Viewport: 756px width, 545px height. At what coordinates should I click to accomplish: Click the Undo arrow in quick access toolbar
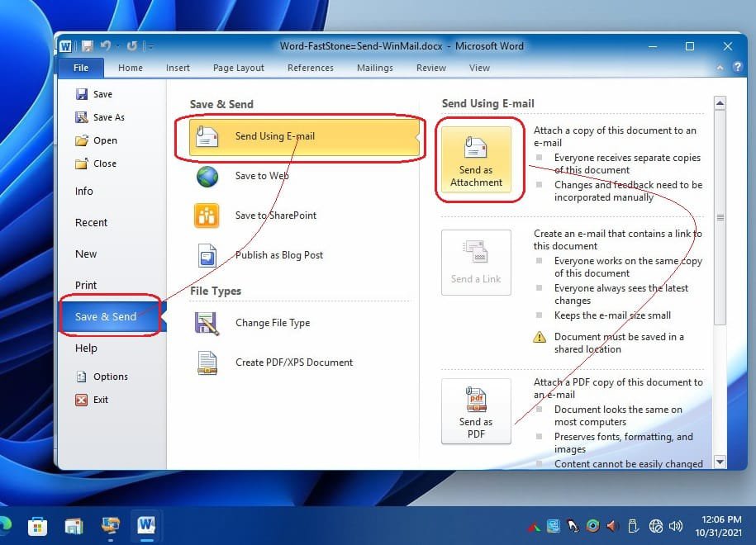[105, 45]
